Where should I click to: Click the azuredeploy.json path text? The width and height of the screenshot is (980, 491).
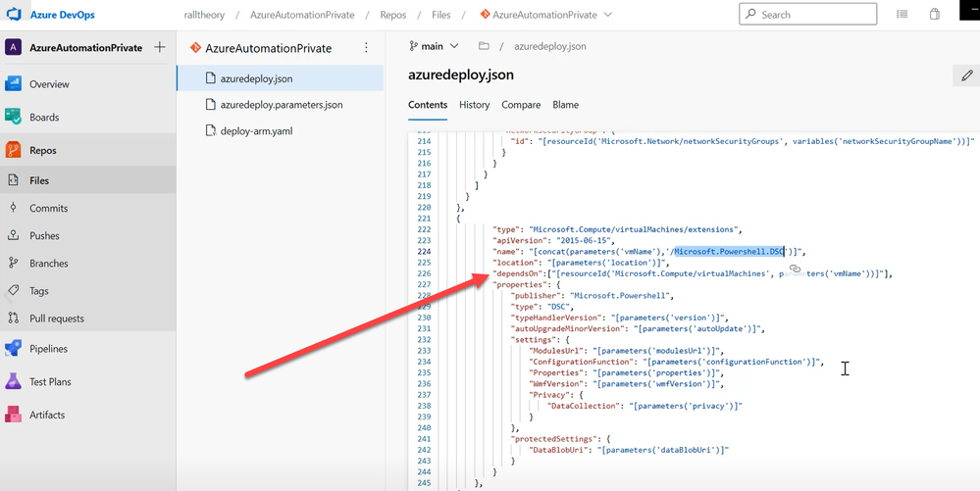pyautogui.click(x=550, y=46)
